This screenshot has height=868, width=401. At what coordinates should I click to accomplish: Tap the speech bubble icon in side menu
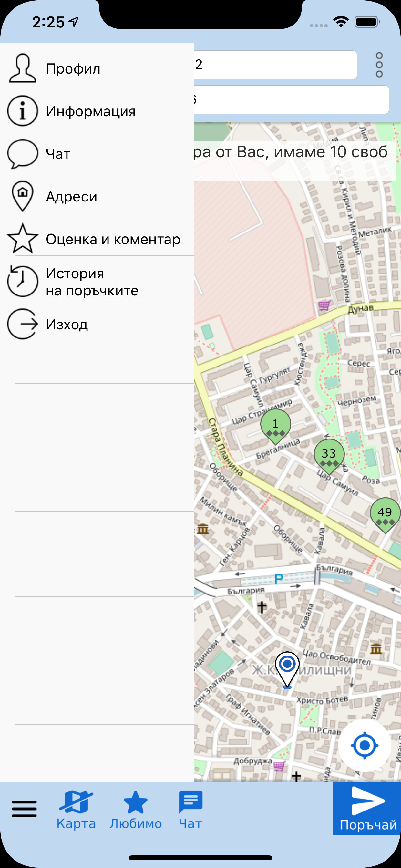click(x=23, y=154)
